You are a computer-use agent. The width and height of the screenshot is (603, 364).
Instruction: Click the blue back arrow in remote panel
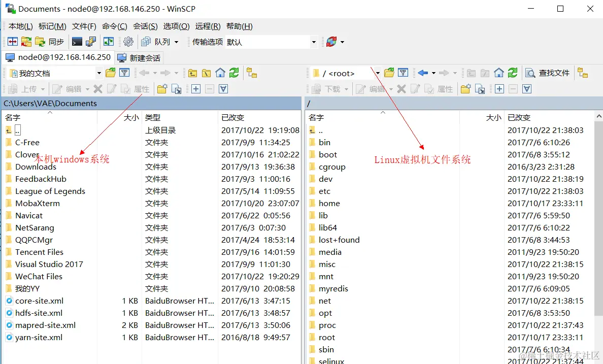pyautogui.click(x=423, y=73)
